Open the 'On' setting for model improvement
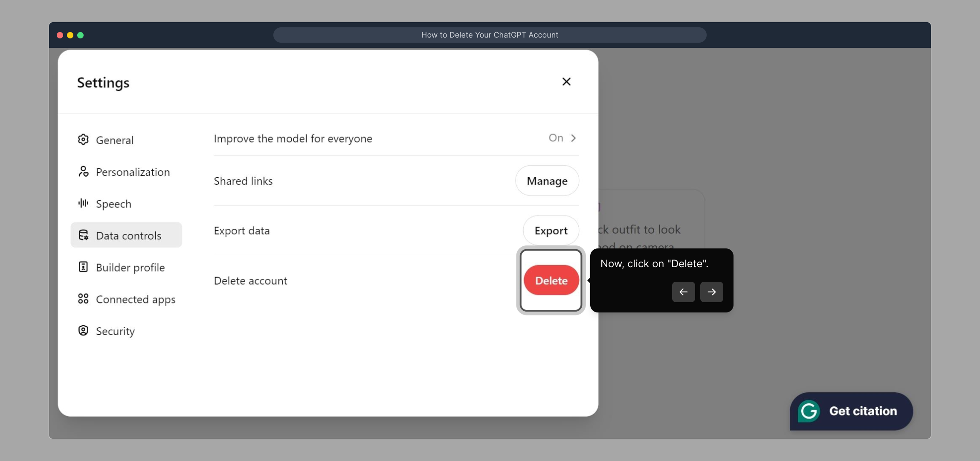Screen dimensions: 980x461 556,138
